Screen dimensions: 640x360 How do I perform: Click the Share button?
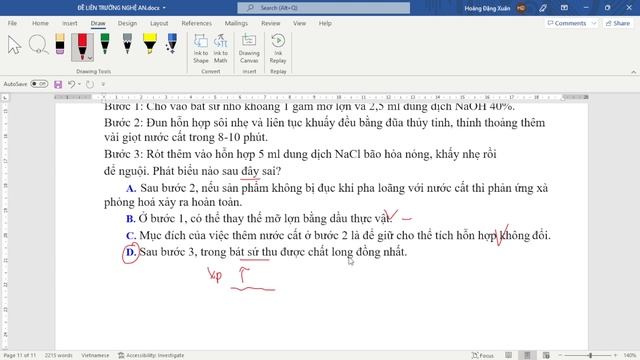618,23
